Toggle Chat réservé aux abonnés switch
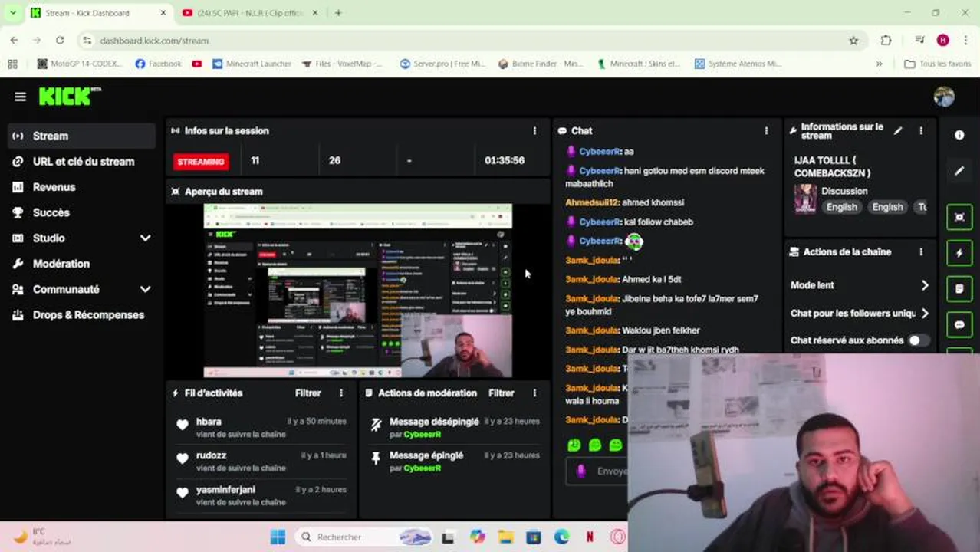Image resolution: width=980 pixels, height=552 pixels. coord(918,340)
